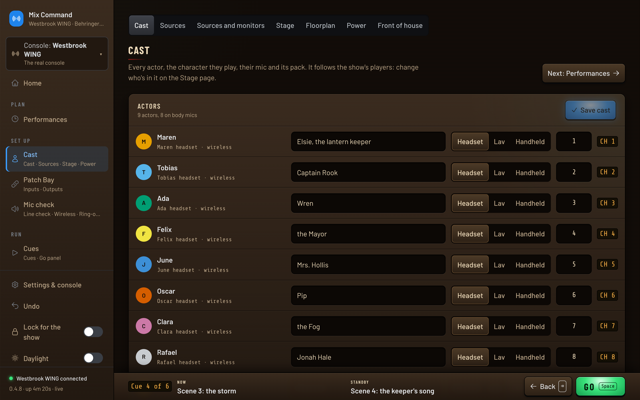Image resolution: width=640 pixels, height=400 pixels.
Task: Click Maren's yellow M avatar
Action: pyautogui.click(x=144, y=142)
